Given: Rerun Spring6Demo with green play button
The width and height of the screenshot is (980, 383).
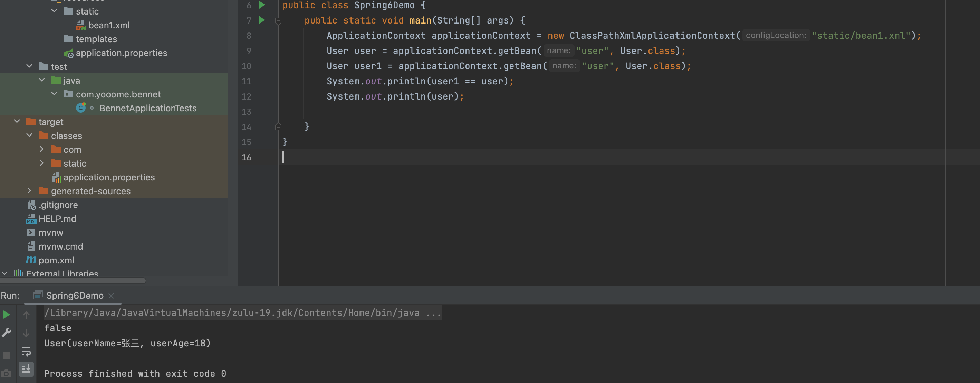Looking at the screenshot, I should (x=7, y=315).
